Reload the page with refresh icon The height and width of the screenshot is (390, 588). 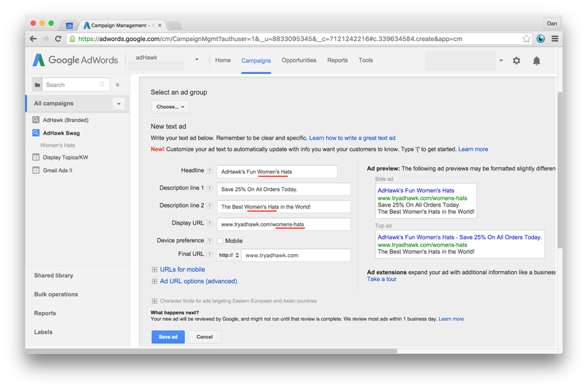coord(58,39)
